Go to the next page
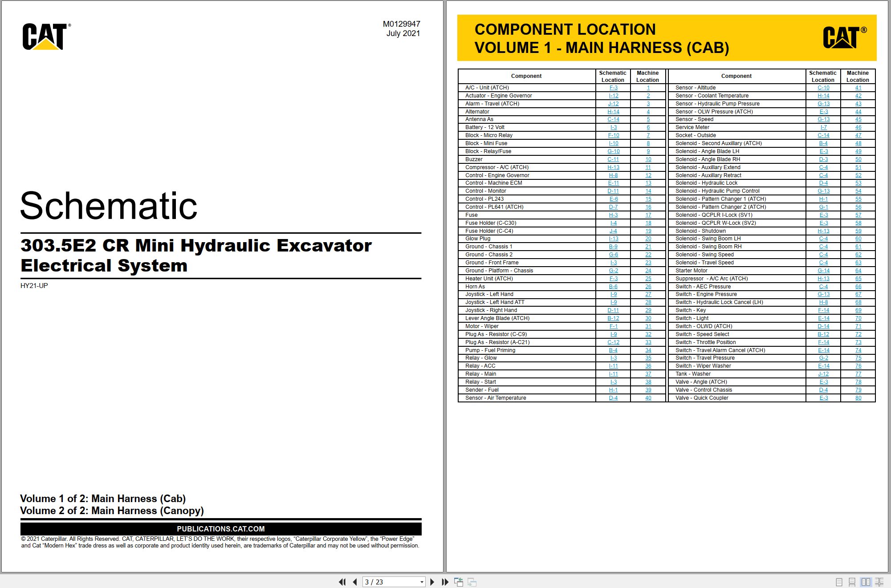Image resolution: width=891 pixels, height=588 pixels. [432, 582]
